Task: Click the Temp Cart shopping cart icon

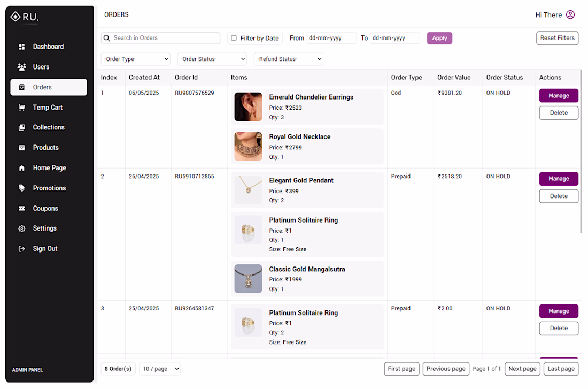Action: pos(22,108)
